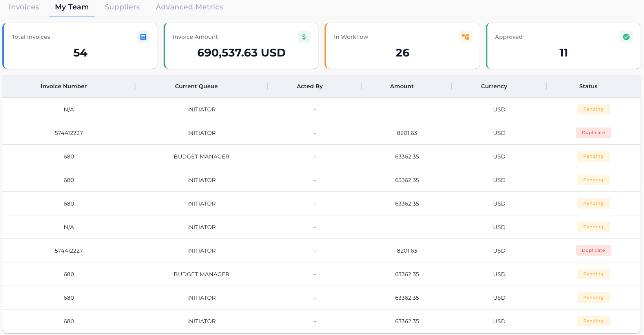Select the My Team tab
This screenshot has height=335, width=644.
72,7
